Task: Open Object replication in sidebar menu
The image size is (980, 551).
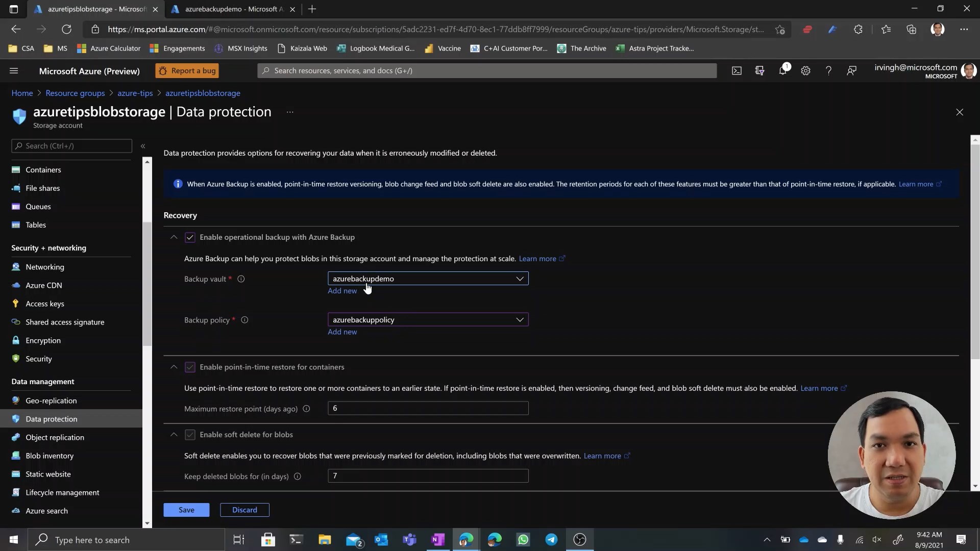Action: (55, 437)
